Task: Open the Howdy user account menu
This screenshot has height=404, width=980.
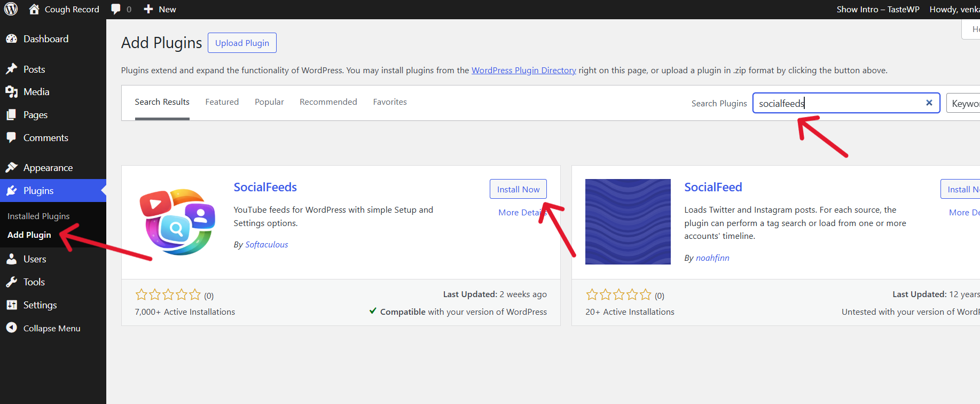Action: click(954, 9)
